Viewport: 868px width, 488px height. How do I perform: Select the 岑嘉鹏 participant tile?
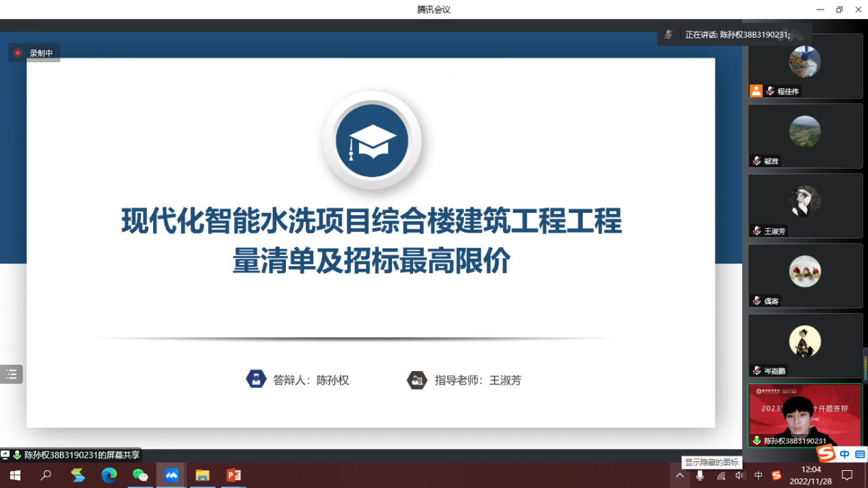(x=805, y=345)
